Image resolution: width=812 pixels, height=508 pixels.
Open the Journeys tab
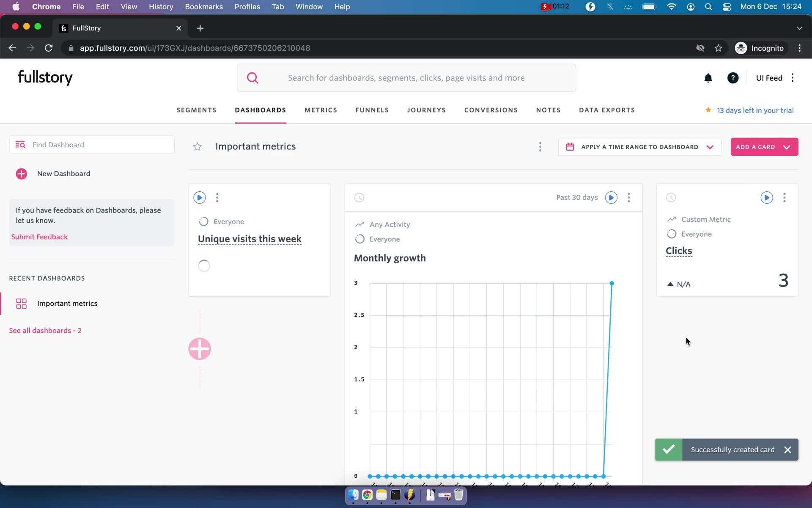pyautogui.click(x=426, y=110)
